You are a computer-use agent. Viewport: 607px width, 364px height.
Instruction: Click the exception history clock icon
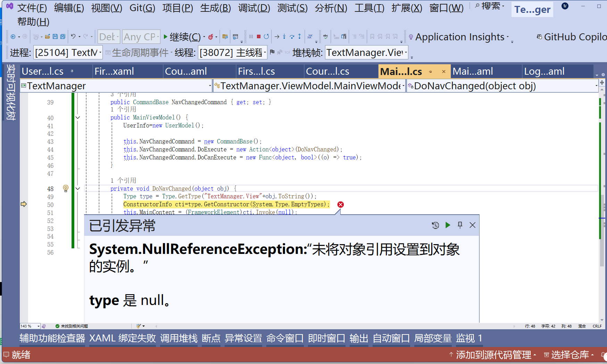435,225
